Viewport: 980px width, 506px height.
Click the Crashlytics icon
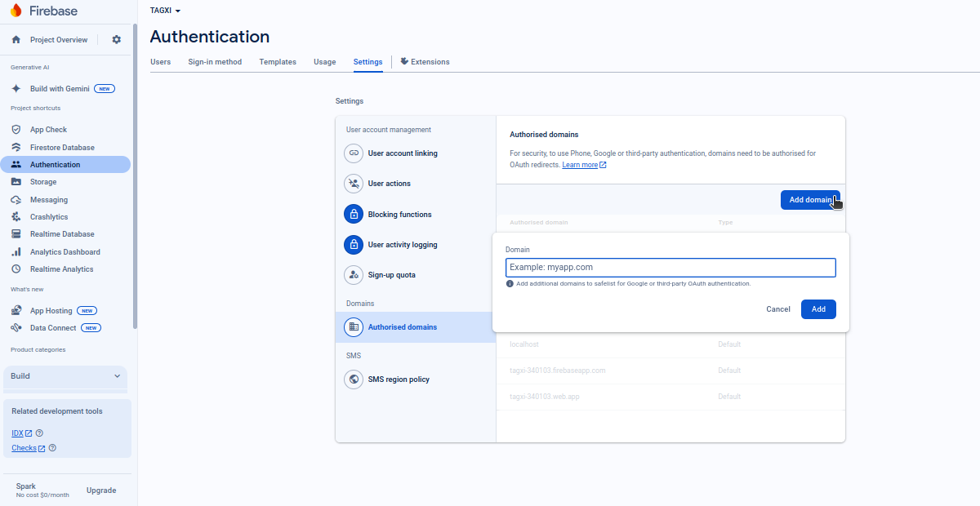click(x=17, y=216)
